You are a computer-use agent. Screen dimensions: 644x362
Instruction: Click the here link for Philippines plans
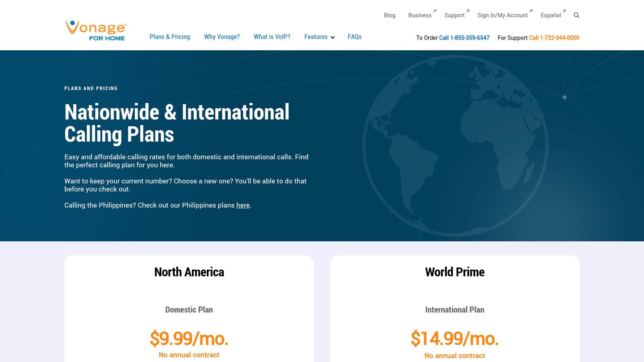[x=243, y=205]
